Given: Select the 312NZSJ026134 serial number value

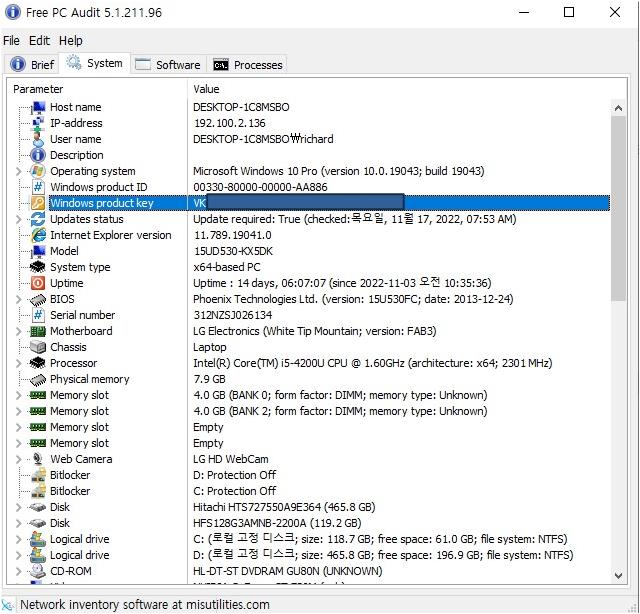Looking at the screenshot, I should [233, 315].
